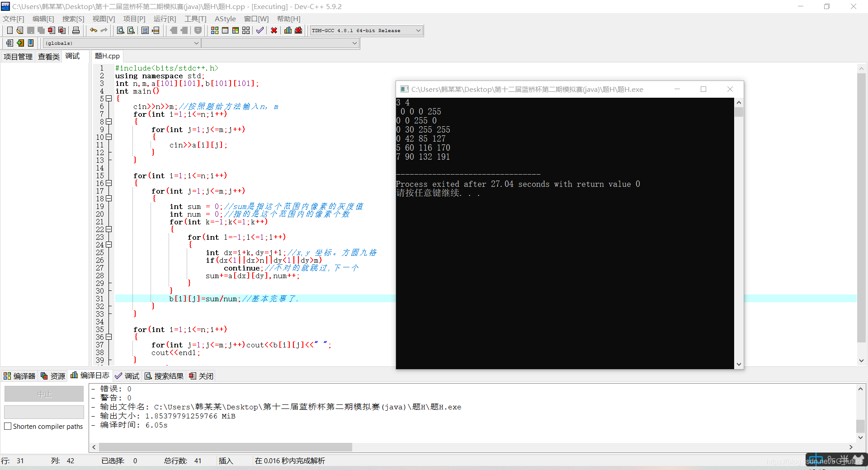Click the 关闭 bottom panel tab

tap(201, 376)
